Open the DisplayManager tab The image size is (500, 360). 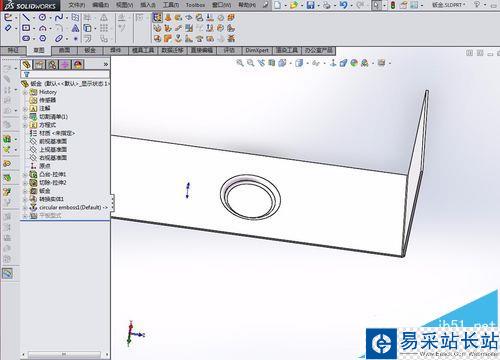pyautogui.click(x=78, y=64)
